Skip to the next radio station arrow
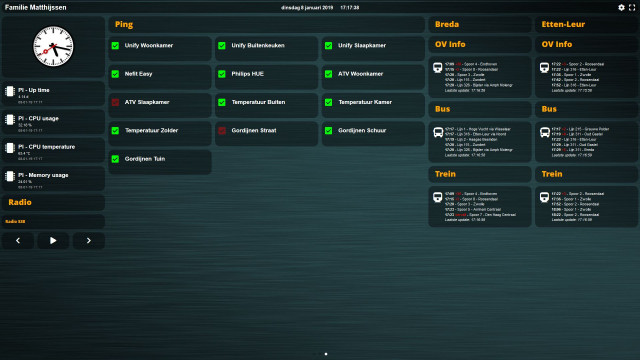Image resolution: width=640 pixels, height=360 pixels. point(89,240)
